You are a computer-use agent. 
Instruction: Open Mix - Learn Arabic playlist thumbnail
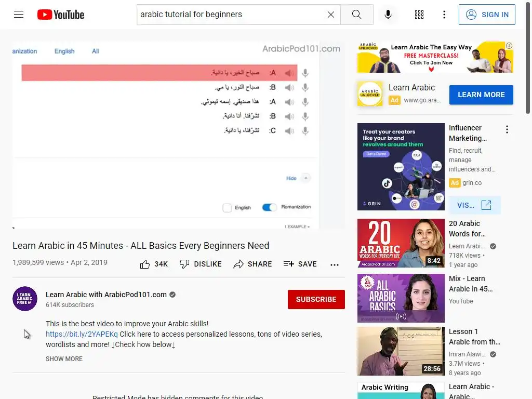(x=401, y=298)
